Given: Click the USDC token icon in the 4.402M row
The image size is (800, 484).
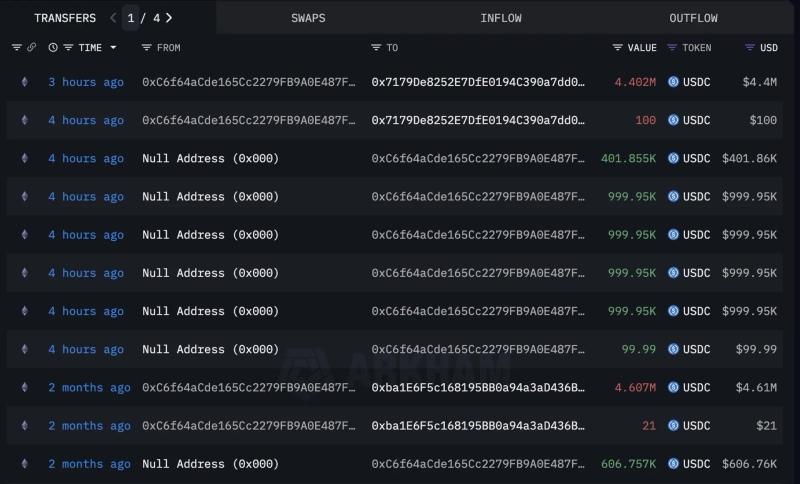Looking at the screenshot, I should (673, 82).
